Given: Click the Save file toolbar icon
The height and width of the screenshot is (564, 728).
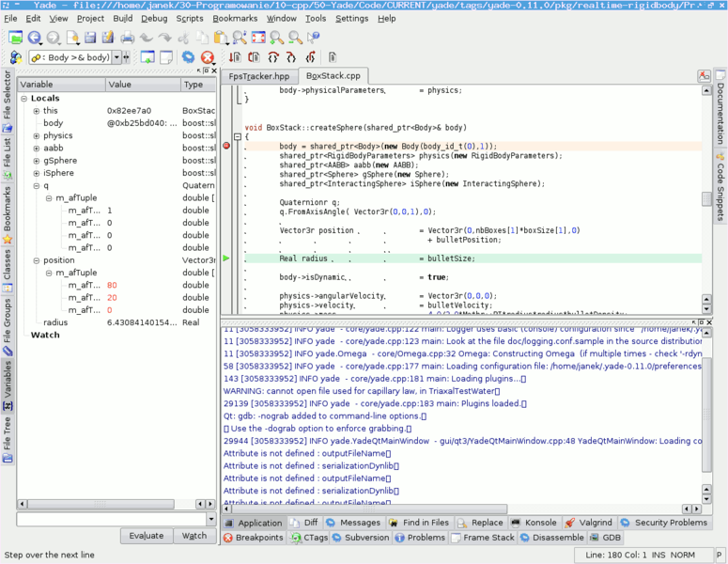Looking at the screenshot, I should coord(90,38).
